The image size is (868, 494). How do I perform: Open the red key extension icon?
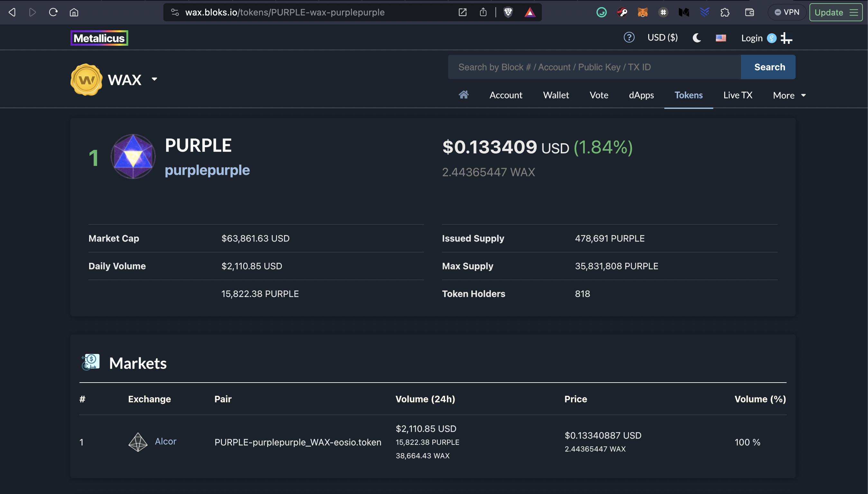622,13
